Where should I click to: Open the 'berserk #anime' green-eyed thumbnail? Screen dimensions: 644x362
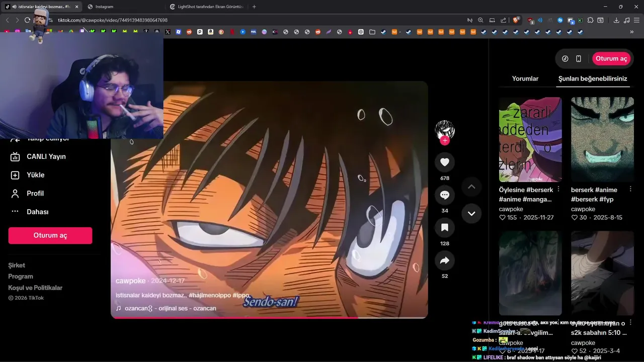[x=602, y=139]
